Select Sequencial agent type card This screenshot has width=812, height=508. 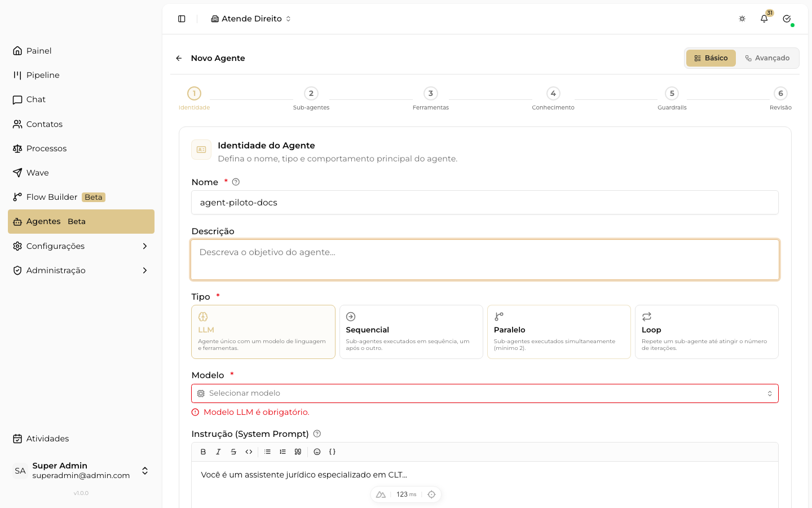click(x=411, y=332)
